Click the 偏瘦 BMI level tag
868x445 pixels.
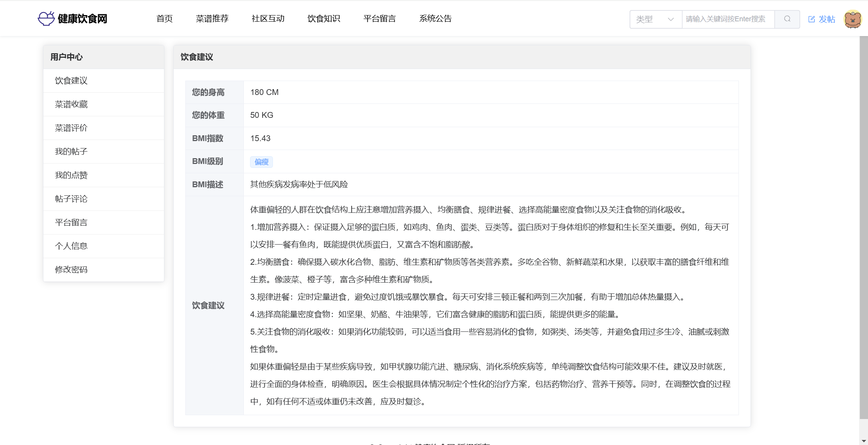[261, 162]
